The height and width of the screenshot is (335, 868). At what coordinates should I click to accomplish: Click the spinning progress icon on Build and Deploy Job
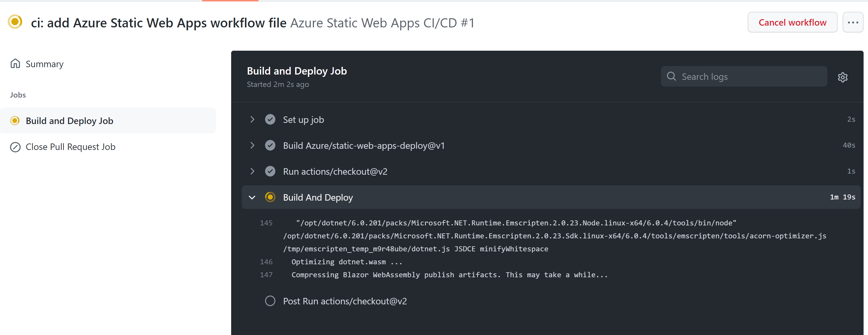15,121
